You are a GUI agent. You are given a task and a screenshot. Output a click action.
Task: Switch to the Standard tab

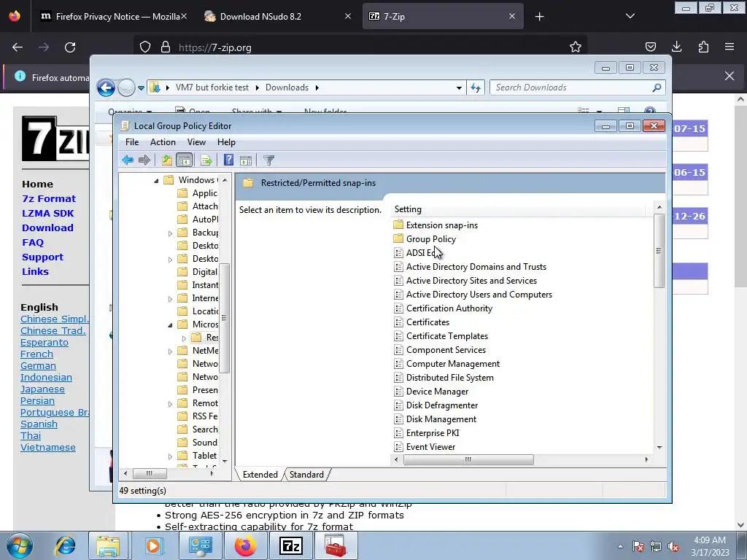tap(306, 474)
